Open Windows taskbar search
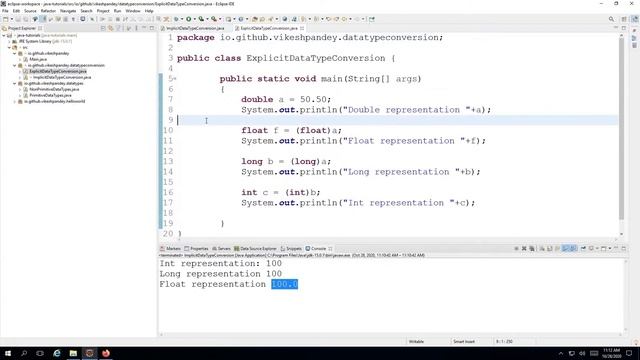Viewport: 640px width, 360px height. 24,353
